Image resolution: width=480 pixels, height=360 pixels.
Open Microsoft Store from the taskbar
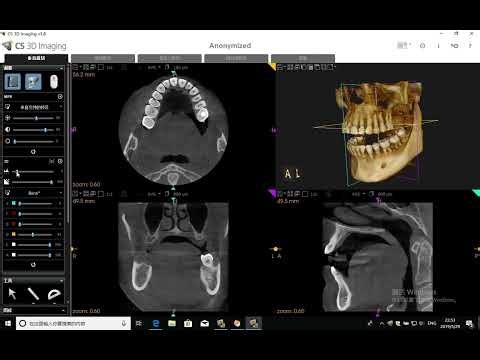click(x=188, y=323)
